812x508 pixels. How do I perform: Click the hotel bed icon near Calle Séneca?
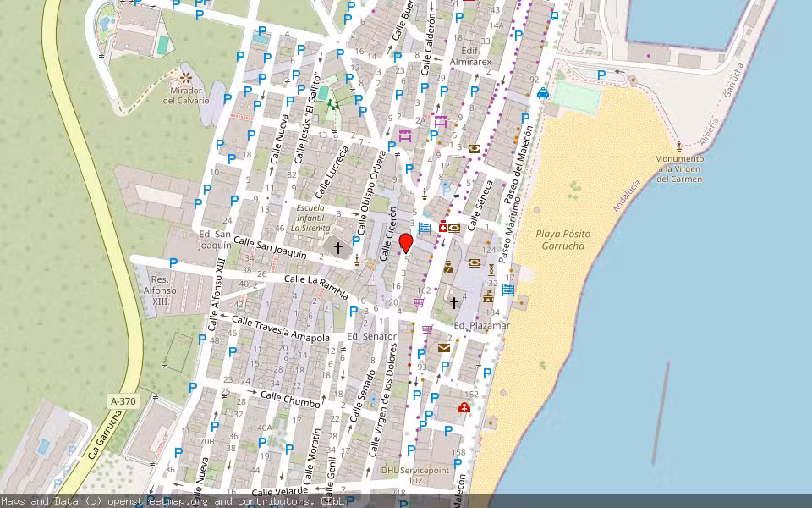coord(425,227)
